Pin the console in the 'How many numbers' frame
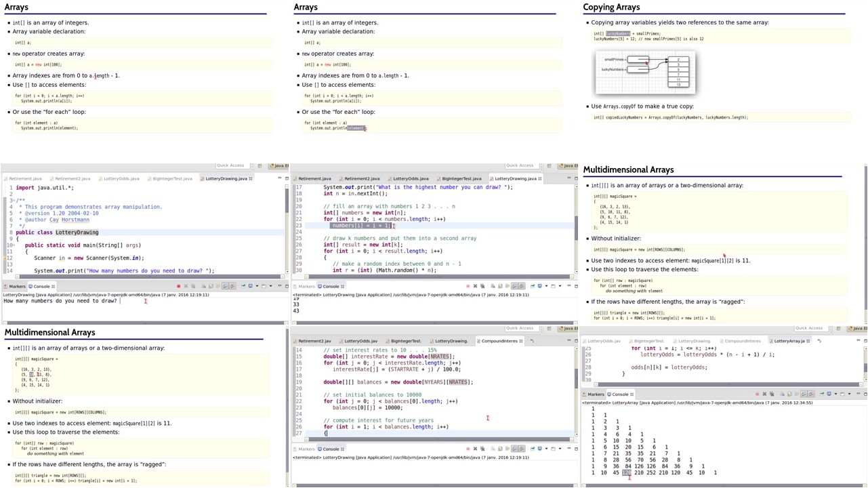Viewport: 868px width, 488px height. click(x=243, y=286)
